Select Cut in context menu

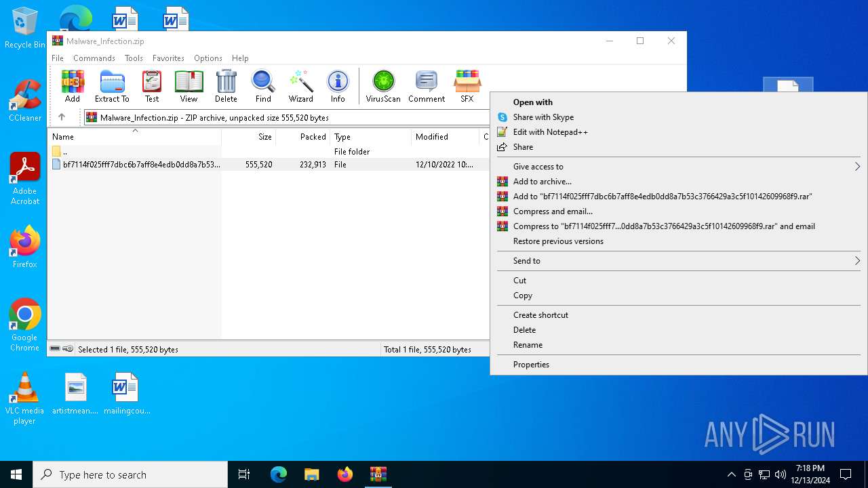tap(678, 281)
